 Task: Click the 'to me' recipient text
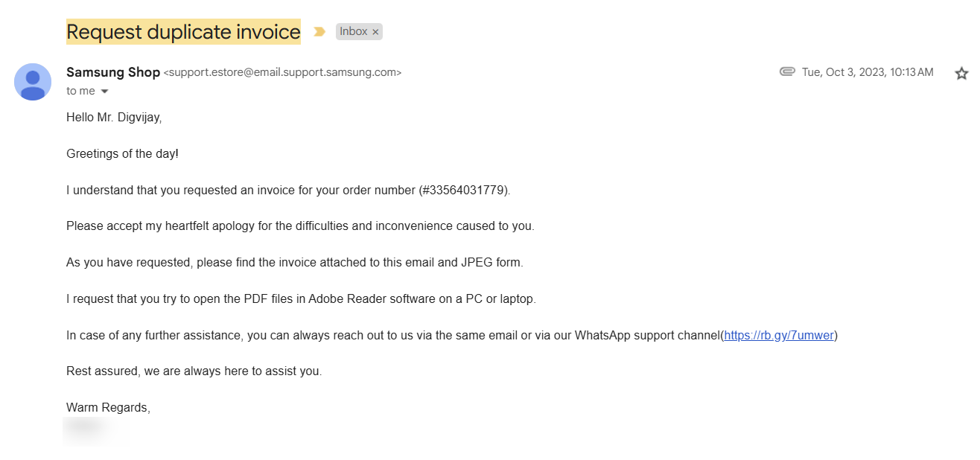(80, 91)
